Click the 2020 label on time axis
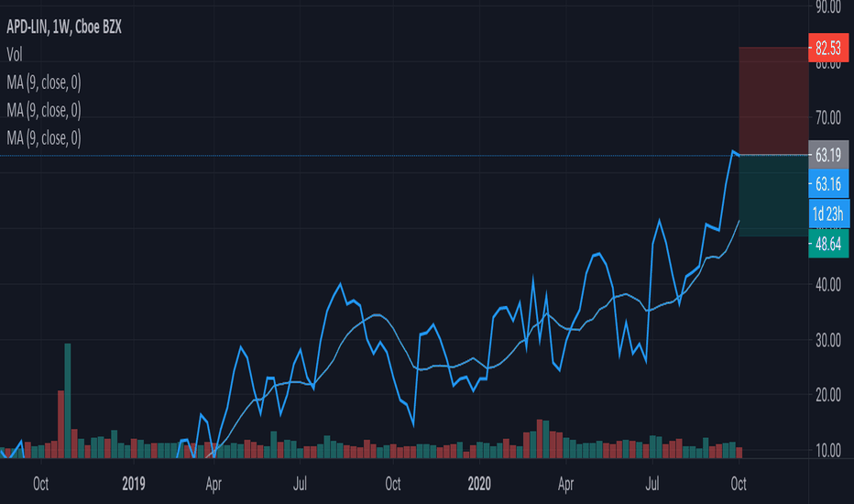The image size is (854, 504). [479, 483]
